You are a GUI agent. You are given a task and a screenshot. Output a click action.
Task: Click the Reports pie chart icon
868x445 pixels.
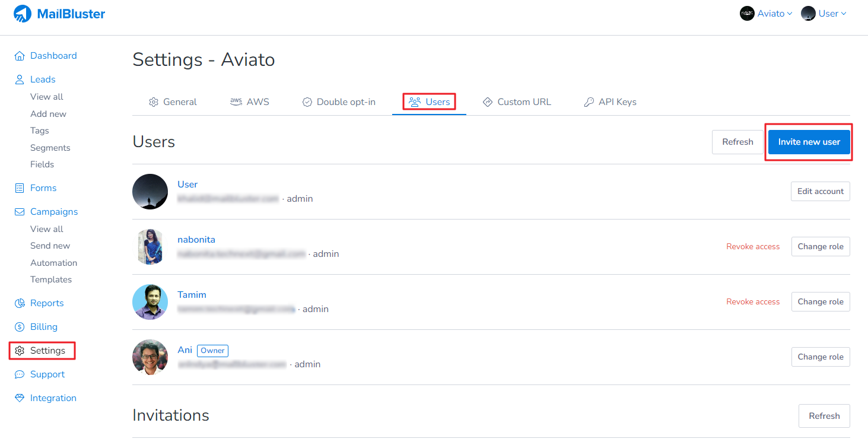(x=20, y=303)
